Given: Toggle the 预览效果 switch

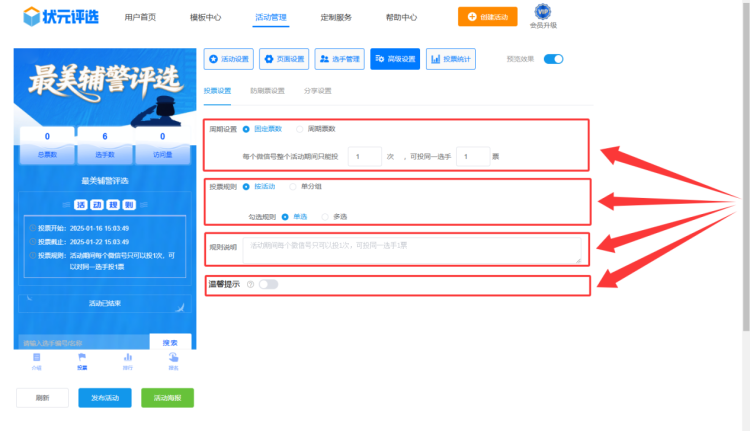Looking at the screenshot, I should tap(553, 59).
